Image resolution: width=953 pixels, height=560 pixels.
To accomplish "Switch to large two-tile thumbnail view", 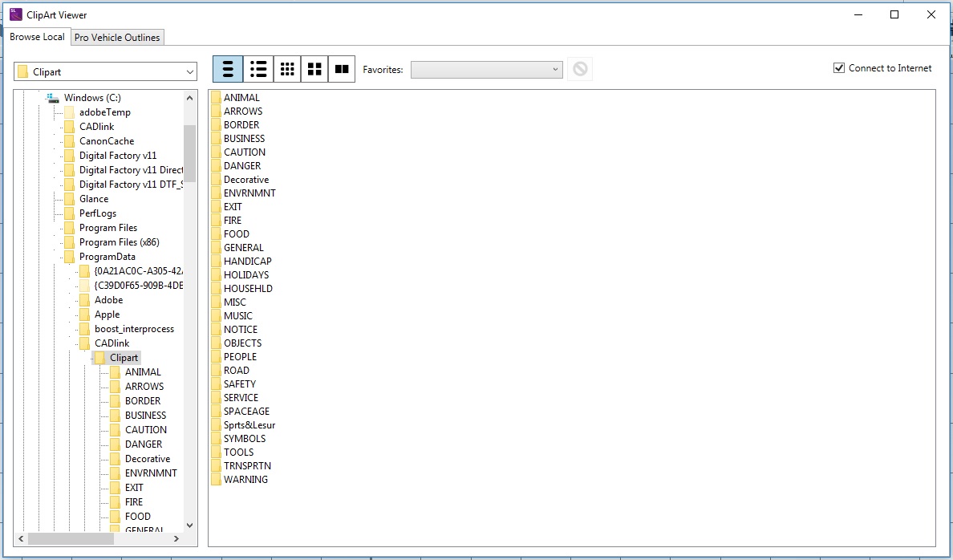I will pyautogui.click(x=342, y=70).
